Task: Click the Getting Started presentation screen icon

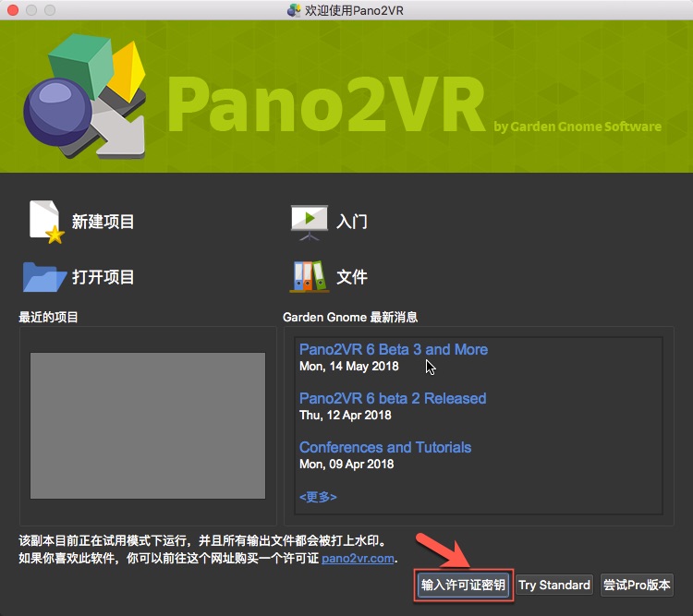Action: click(310, 222)
